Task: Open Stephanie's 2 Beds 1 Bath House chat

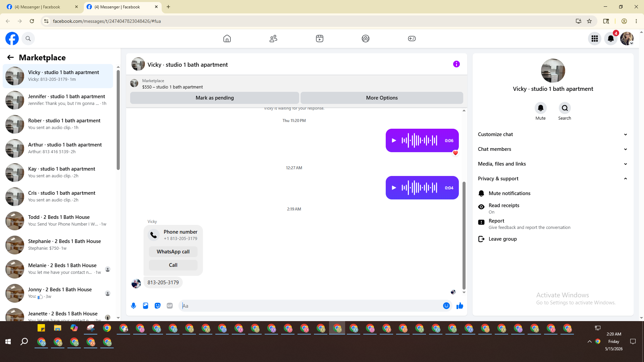Action: (x=58, y=245)
